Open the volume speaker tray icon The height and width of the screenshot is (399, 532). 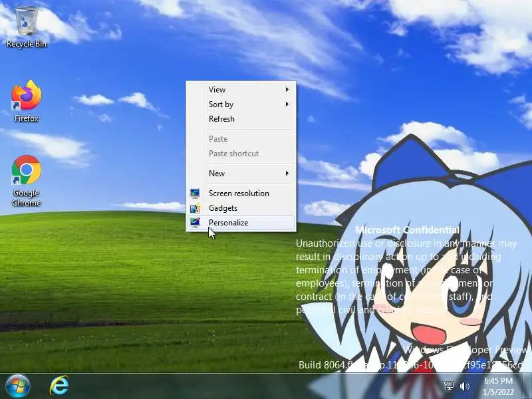pyautogui.click(x=464, y=386)
